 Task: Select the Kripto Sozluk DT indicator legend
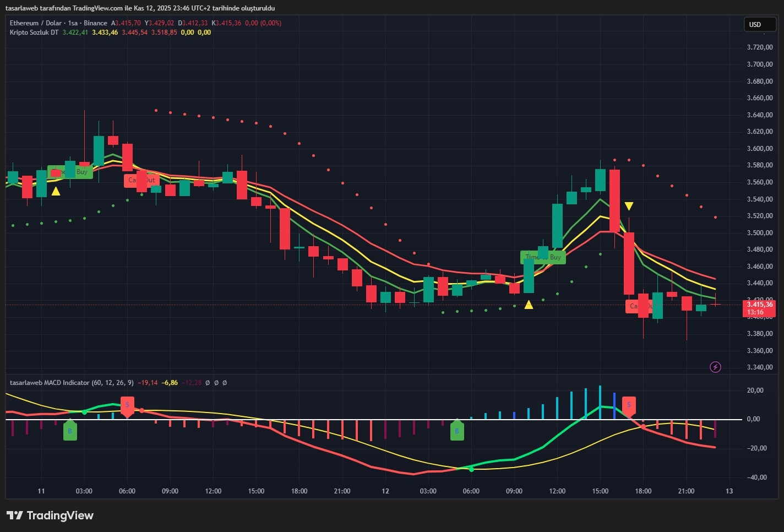[34, 32]
